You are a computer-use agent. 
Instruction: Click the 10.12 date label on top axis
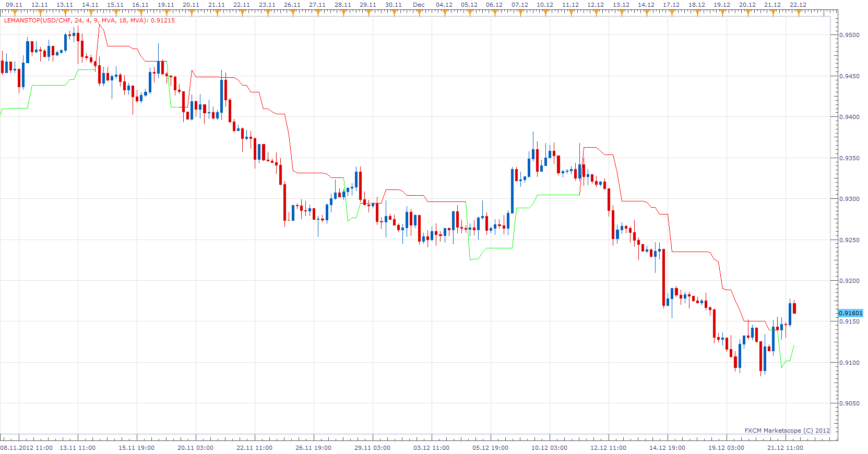coord(545,5)
